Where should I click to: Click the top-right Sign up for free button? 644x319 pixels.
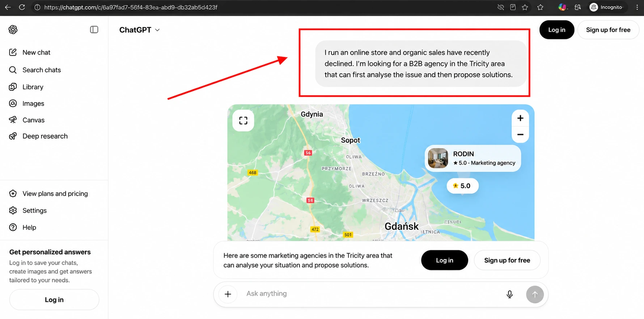[x=608, y=30]
